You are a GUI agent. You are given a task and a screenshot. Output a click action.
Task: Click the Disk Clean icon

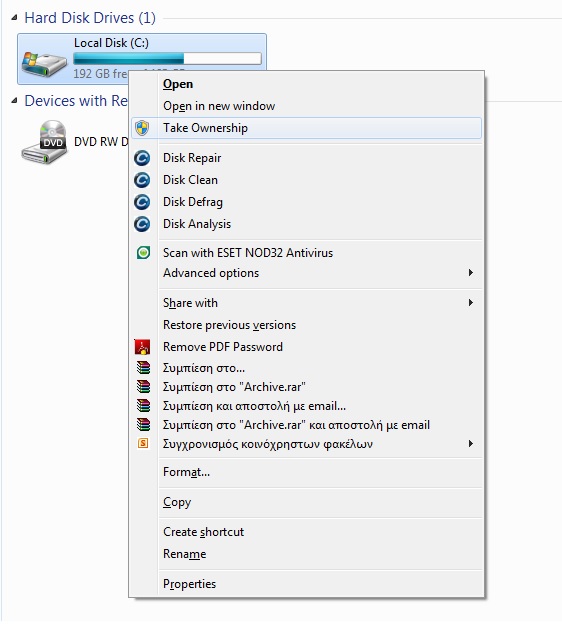click(x=142, y=180)
